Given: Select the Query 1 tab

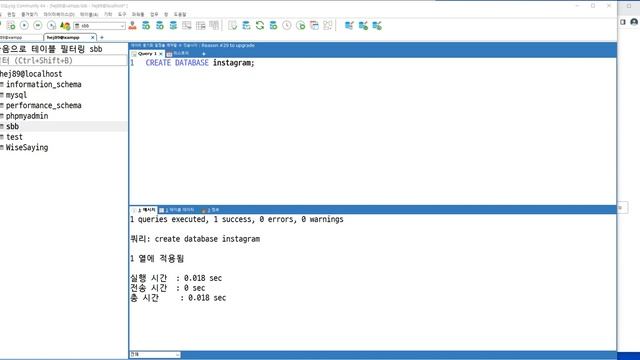Looking at the screenshot, I should coord(147,54).
